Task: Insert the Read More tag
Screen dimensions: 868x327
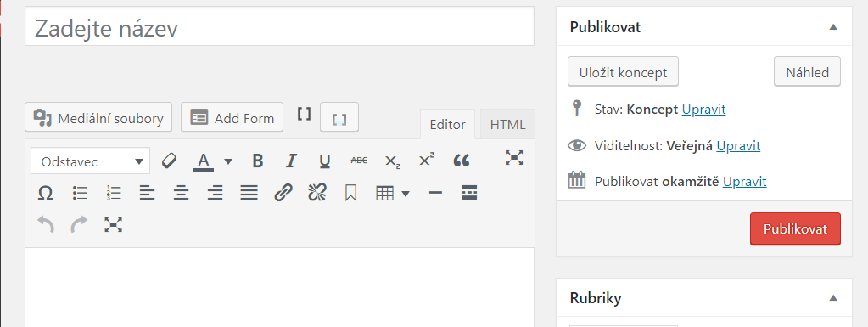Action: click(469, 193)
